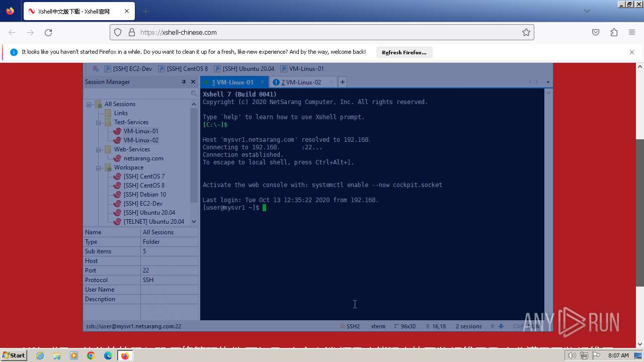The width and height of the screenshot is (644, 362).
Task: Click the Refresh Firefox button
Action: click(x=404, y=52)
